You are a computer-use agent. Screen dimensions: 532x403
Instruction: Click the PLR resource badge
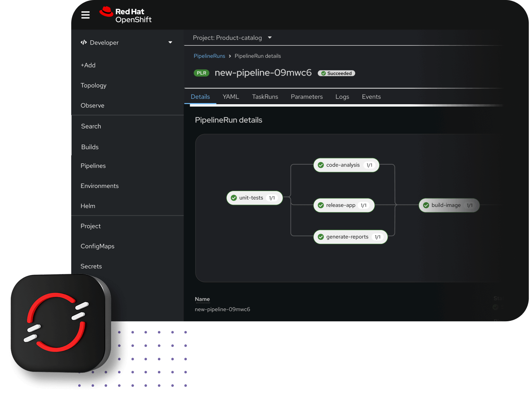click(x=201, y=73)
